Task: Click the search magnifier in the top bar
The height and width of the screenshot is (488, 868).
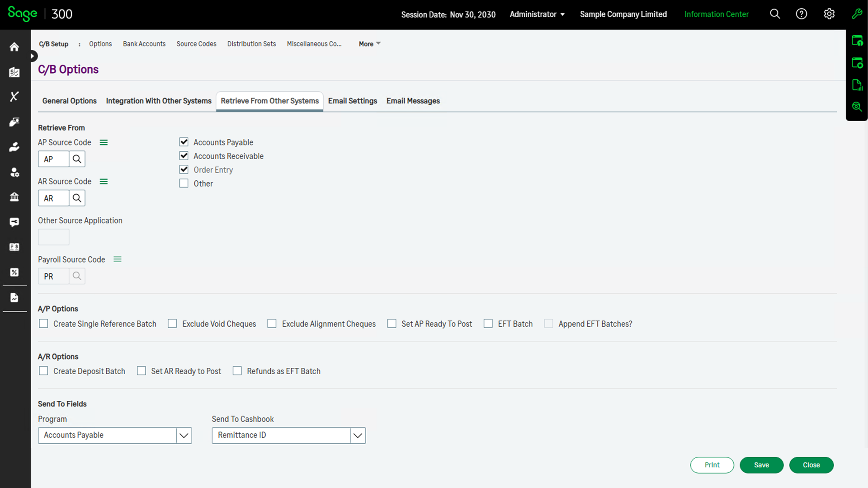Action: click(775, 14)
